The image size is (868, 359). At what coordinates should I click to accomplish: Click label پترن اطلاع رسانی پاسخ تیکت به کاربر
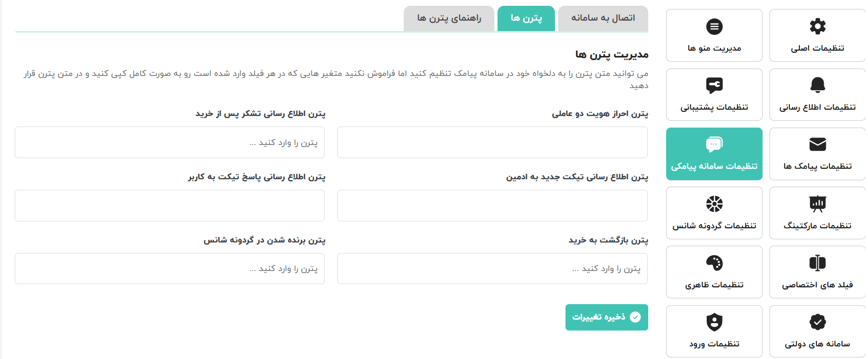[x=257, y=177]
